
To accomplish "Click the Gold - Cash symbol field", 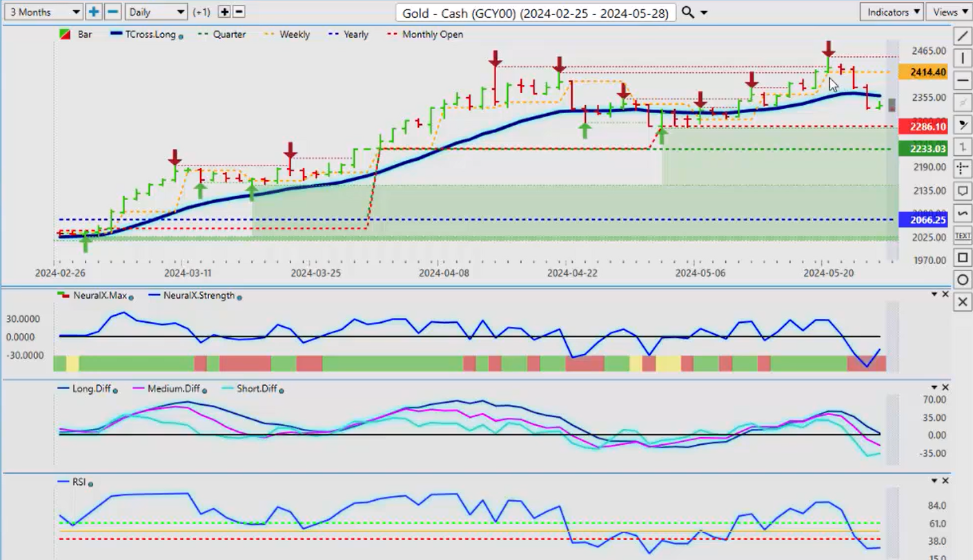I will [x=535, y=12].
